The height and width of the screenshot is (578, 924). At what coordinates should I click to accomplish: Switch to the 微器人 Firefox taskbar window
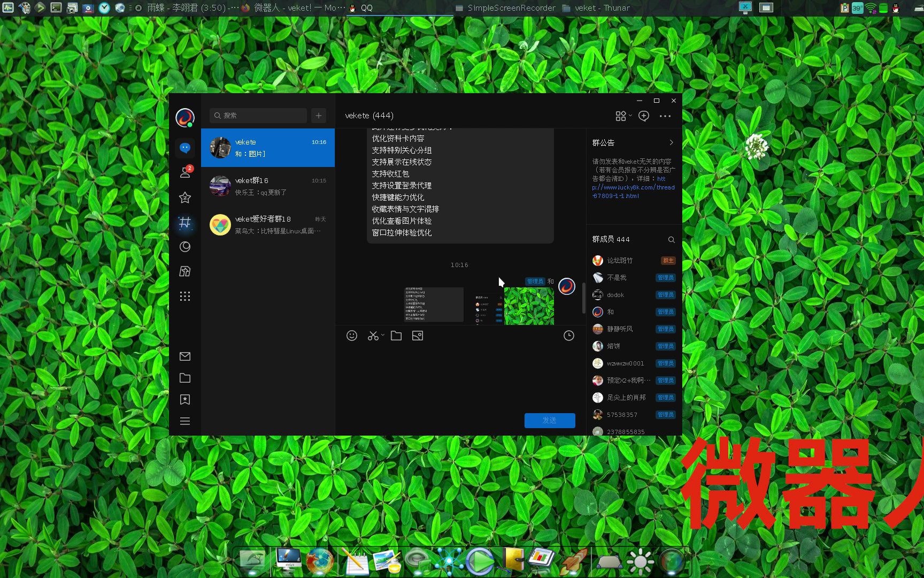tap(293, 8)
